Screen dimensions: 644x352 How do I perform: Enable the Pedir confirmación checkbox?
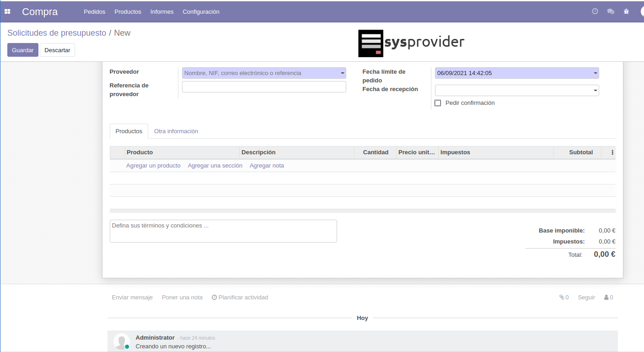pyautogui.click(x=438, y=103)
